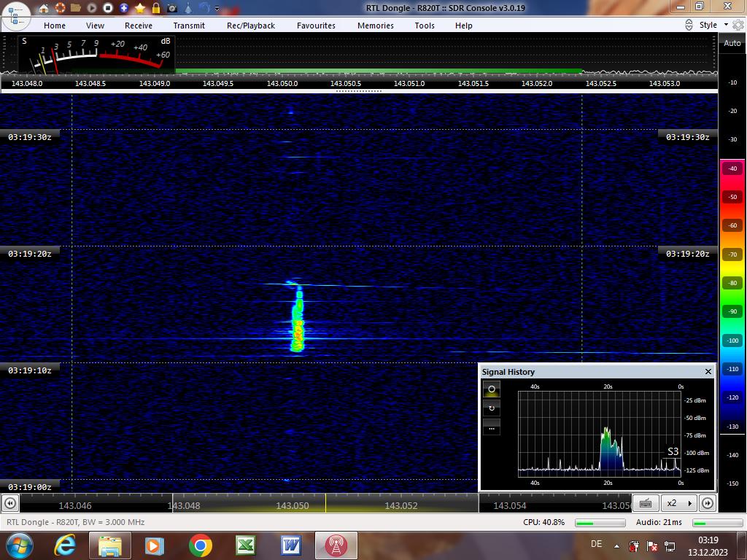The image size is (747, 560).
Task: Show hidden tray icons arrow
Action: tap(616, 546)
